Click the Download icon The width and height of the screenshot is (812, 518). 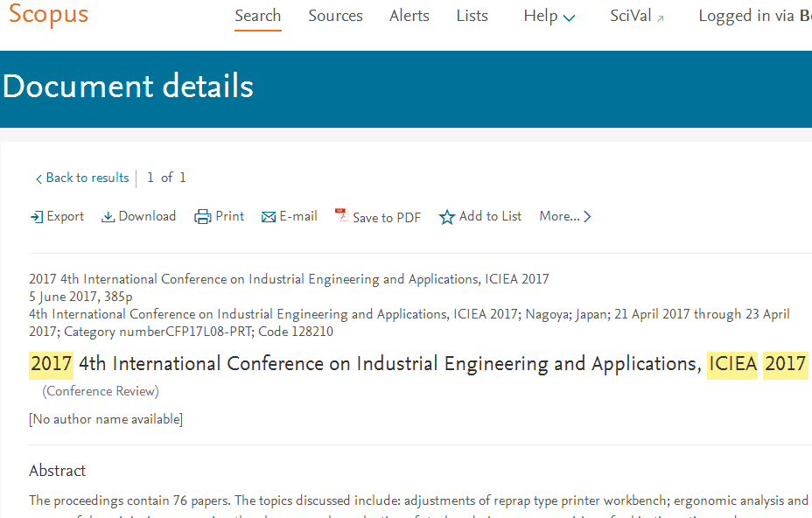point(108,217)
